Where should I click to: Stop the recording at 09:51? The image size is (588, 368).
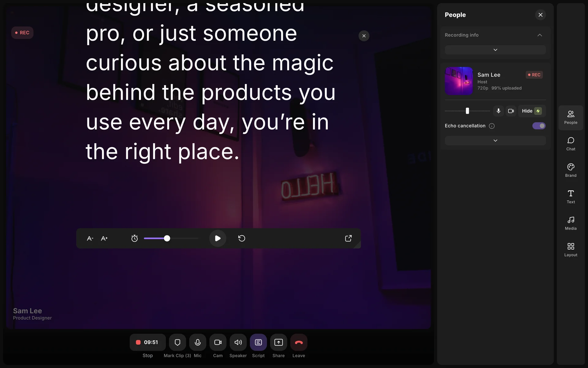(148, 342)
